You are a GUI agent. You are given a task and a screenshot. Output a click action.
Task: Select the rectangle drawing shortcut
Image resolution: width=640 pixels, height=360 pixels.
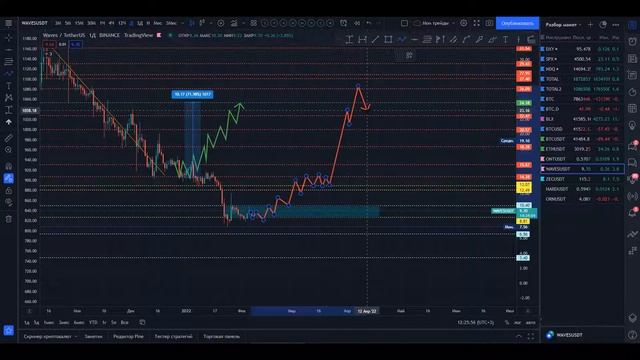[388, 39]
